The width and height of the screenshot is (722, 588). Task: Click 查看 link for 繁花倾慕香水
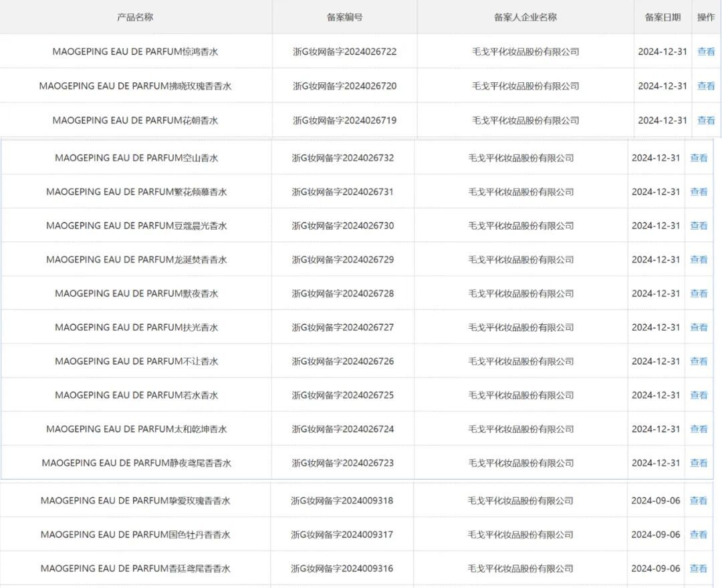[x=699, y=192]
